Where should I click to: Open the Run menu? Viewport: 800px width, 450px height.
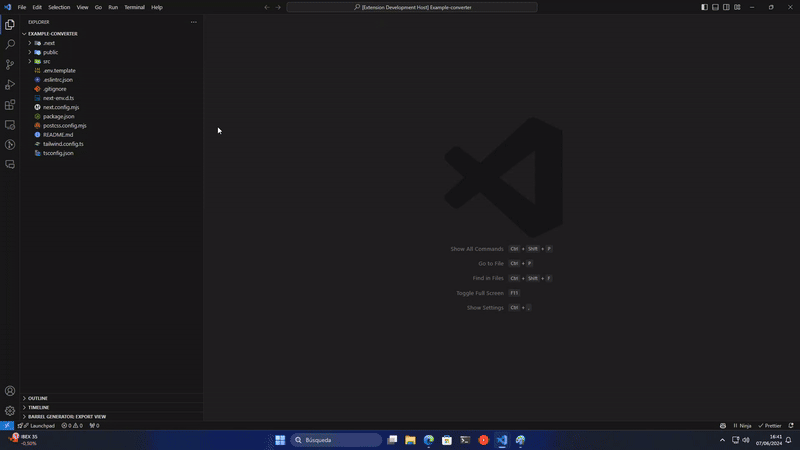(113, 7)
